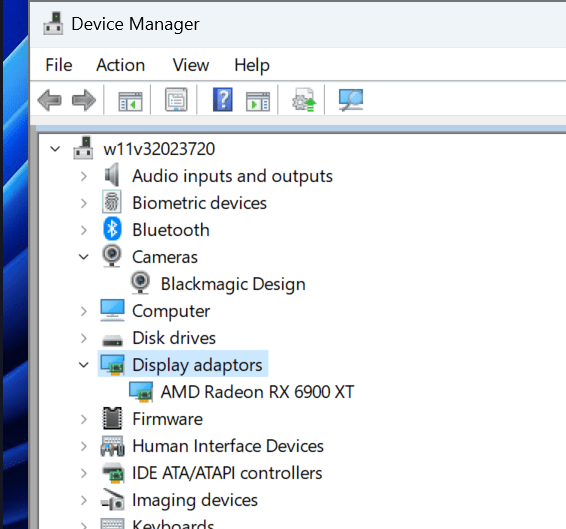Expand Audio inputs and outputs category

point(84,176)
